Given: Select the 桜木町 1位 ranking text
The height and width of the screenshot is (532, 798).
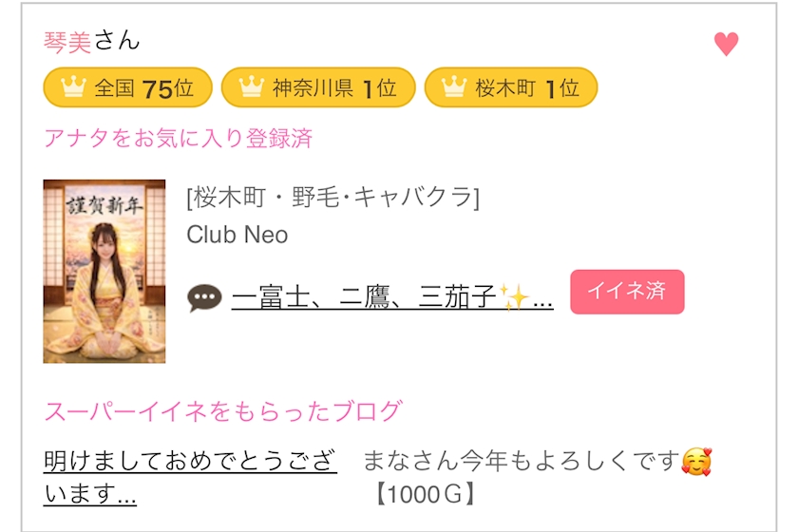Looking at the screenshot, I should click(x=527, y=88).
